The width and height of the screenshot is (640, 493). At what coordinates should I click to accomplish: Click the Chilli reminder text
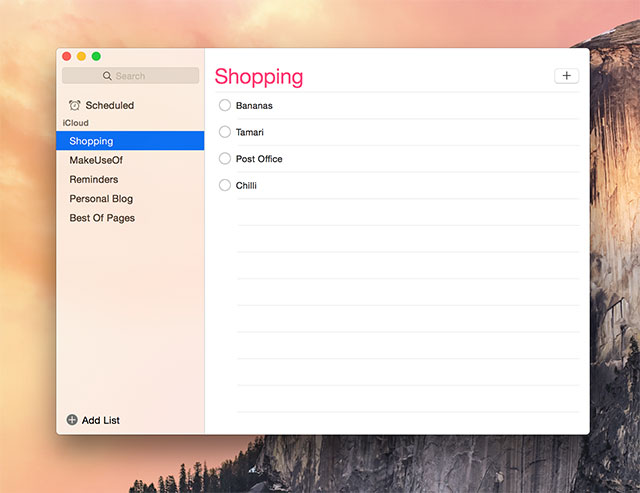[x=246, y=185]
